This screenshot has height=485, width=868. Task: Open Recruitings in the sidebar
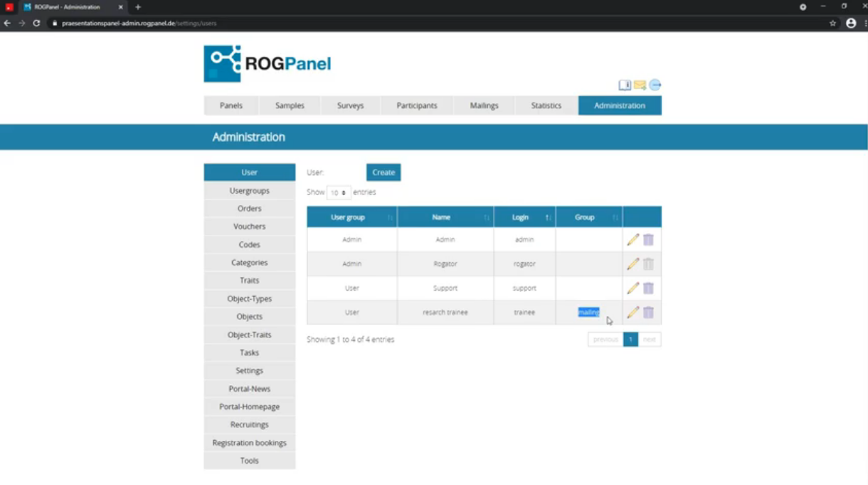pos(250,424)
